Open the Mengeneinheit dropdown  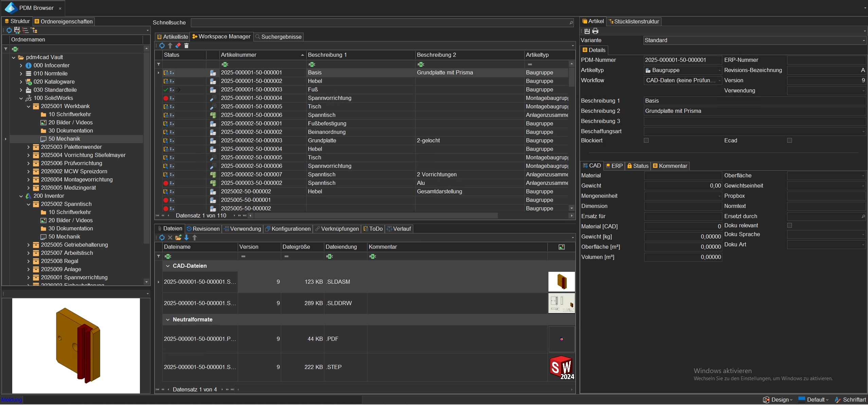[x=720, y=196]
